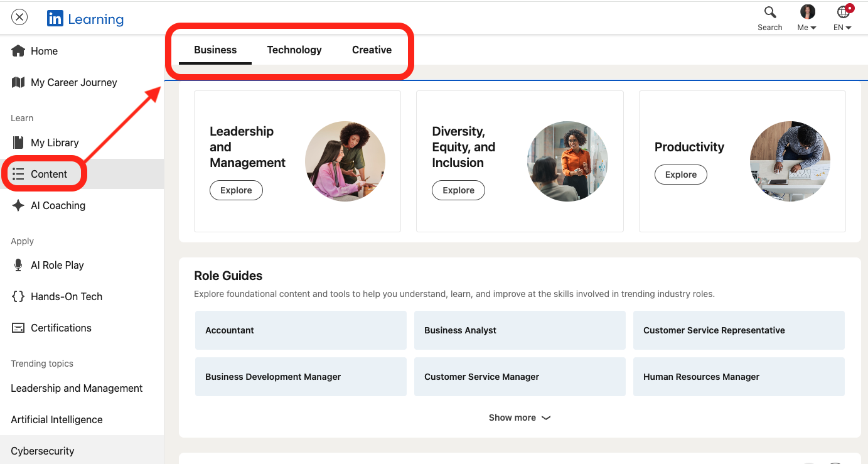The width and height of the screenshot is (868, 464).
Task: Click the Diversity, Equity, and Inclusion photo
Action: [x=567, y=161]
